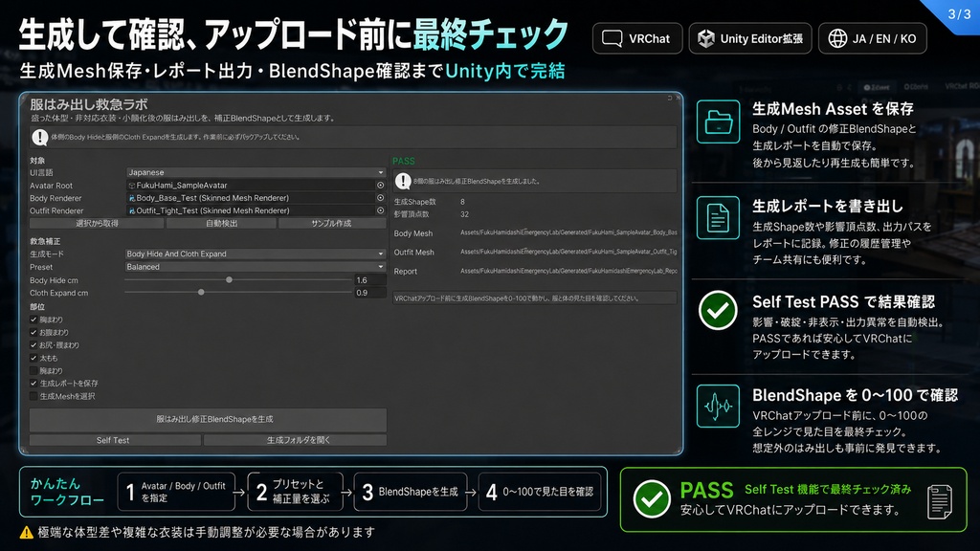Click the warning icon in the backup notice

click(x=40, y=138)
